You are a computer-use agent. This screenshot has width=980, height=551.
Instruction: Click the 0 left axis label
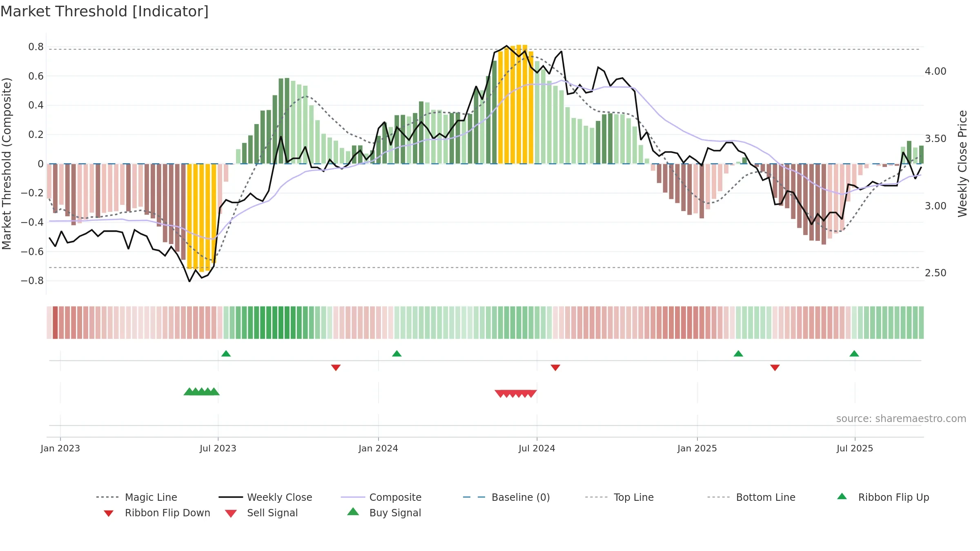(40, 164)
